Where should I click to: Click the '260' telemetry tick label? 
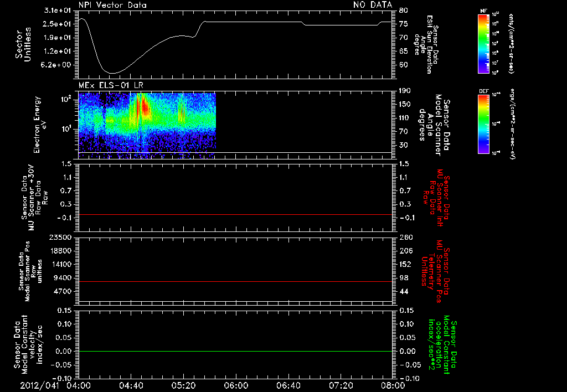405,238
